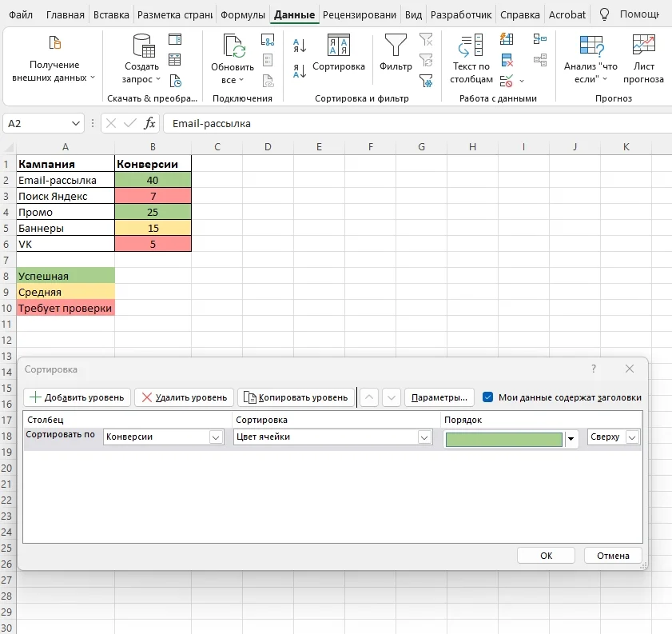Open the Text to Columns tool

coord(470,46)
